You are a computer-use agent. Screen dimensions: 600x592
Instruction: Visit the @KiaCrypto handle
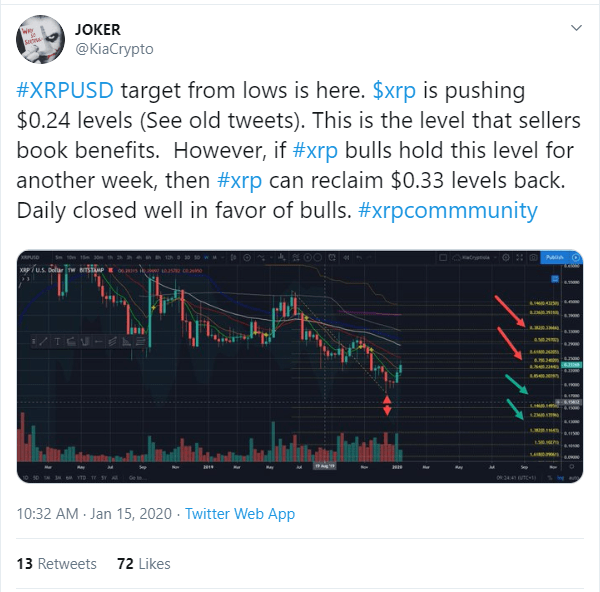tap(114, 48)
